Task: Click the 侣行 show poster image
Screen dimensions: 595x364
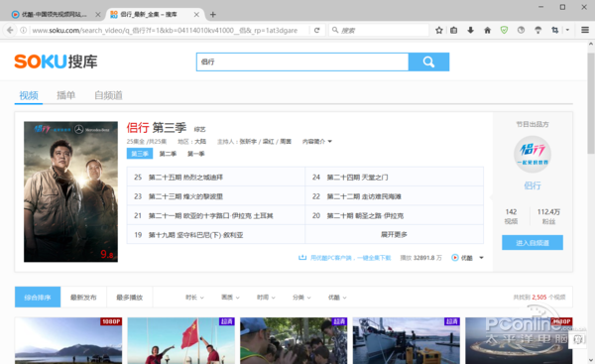Action: tap(70, 191)
